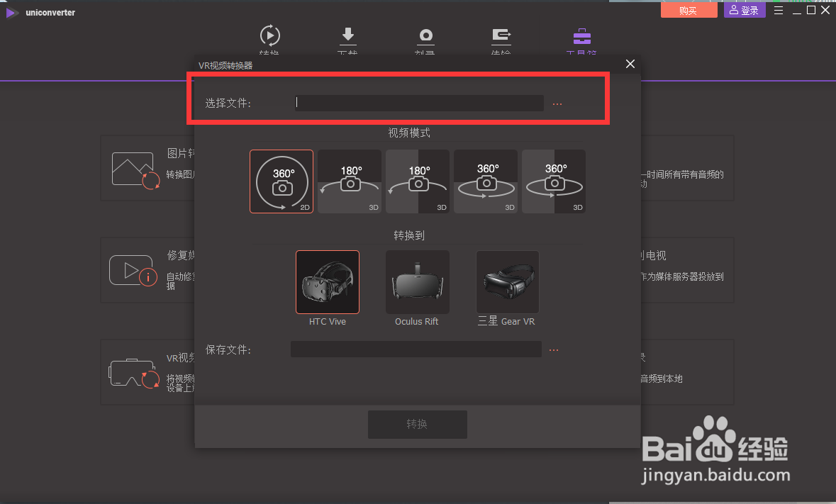Browse for source file with 选择文件 dots
Viewport: 836px width, 504px height.
click(557, 104)
